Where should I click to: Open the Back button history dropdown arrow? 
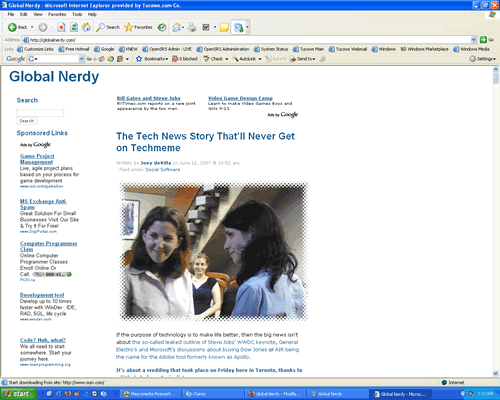pos(32,27)
